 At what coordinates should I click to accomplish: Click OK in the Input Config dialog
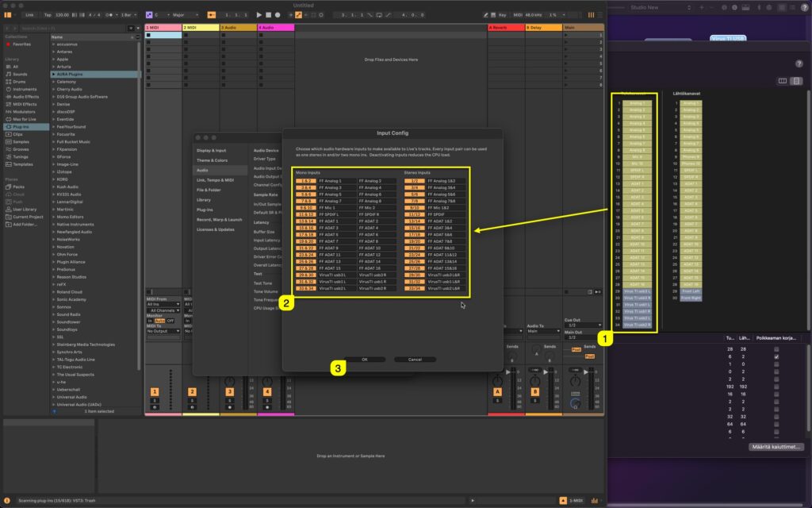click(366, 359)
